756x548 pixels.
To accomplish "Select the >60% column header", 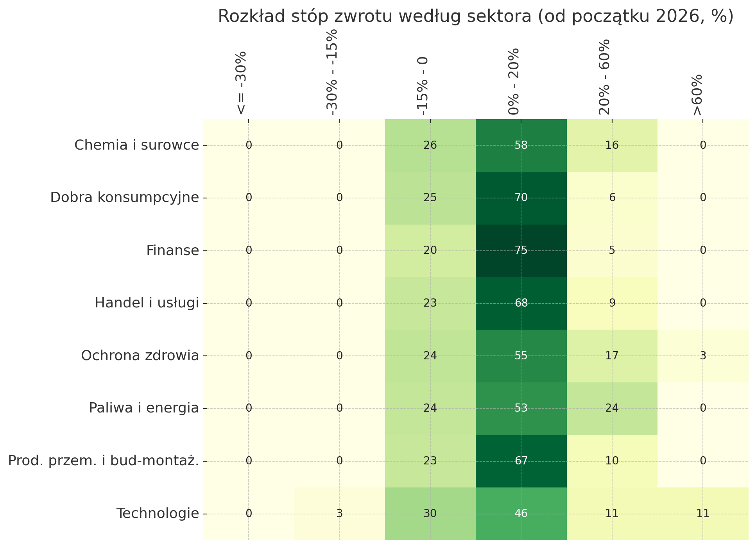I will pyautogui.click(x=697, y=95).
